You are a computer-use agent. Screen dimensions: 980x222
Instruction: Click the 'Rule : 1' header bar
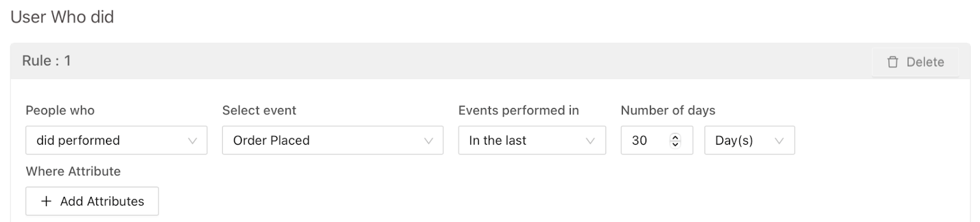coord(490,61)
